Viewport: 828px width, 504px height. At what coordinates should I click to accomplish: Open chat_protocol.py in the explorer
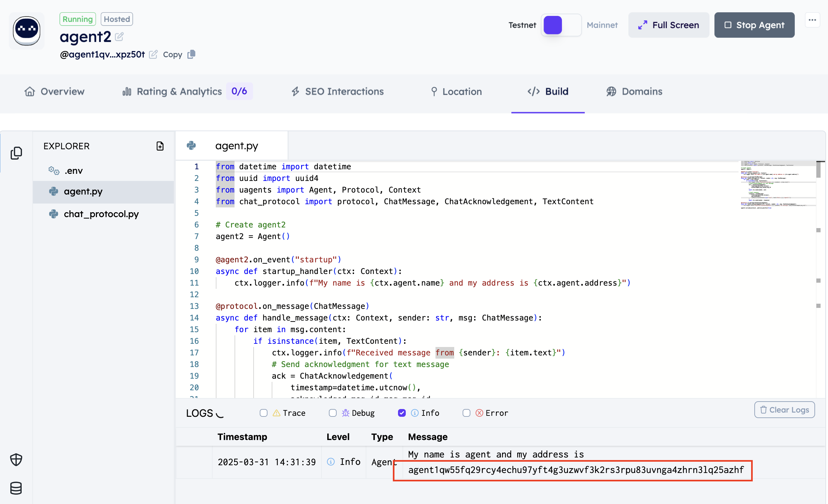coord(103,214)
